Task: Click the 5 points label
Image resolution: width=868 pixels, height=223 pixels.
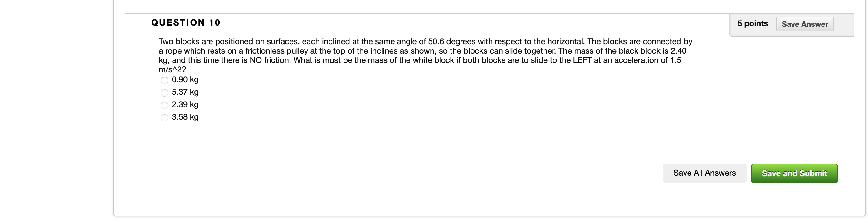Action: click(x=753, y=23)
